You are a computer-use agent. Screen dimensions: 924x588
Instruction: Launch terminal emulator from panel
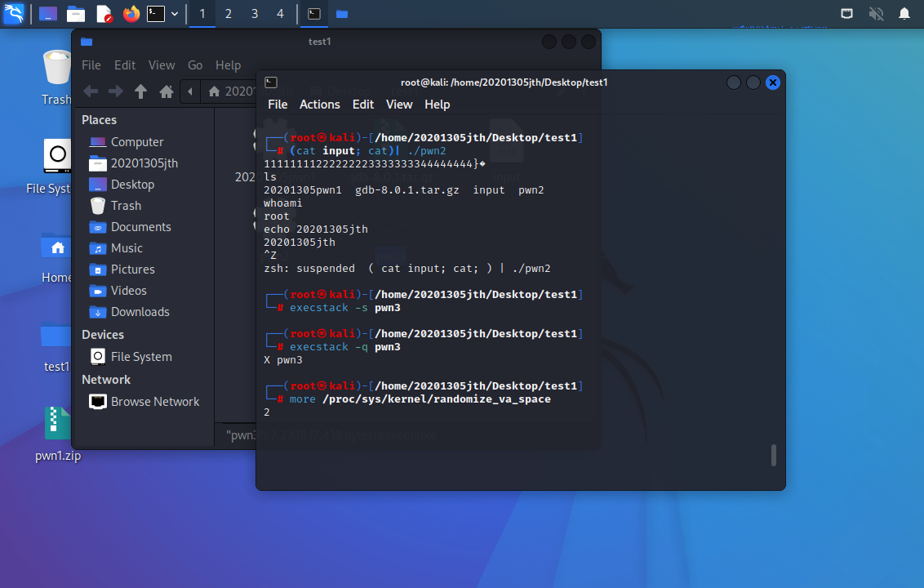click(x=156, y=14)
